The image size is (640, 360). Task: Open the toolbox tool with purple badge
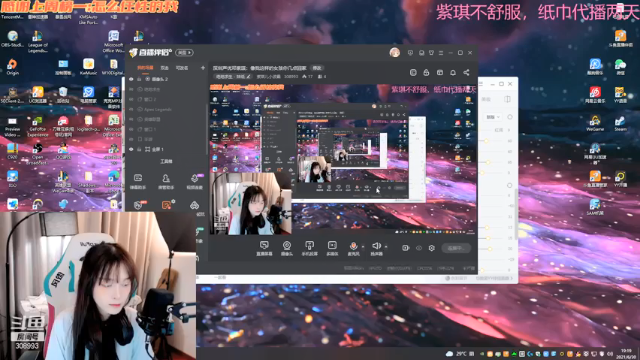click(x=195, y=181)
